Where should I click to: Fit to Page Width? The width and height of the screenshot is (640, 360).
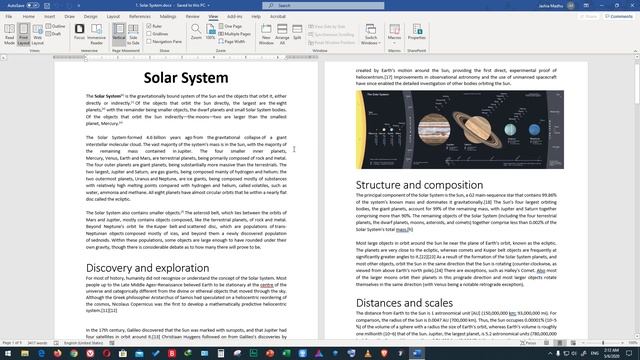pos(232,42)
